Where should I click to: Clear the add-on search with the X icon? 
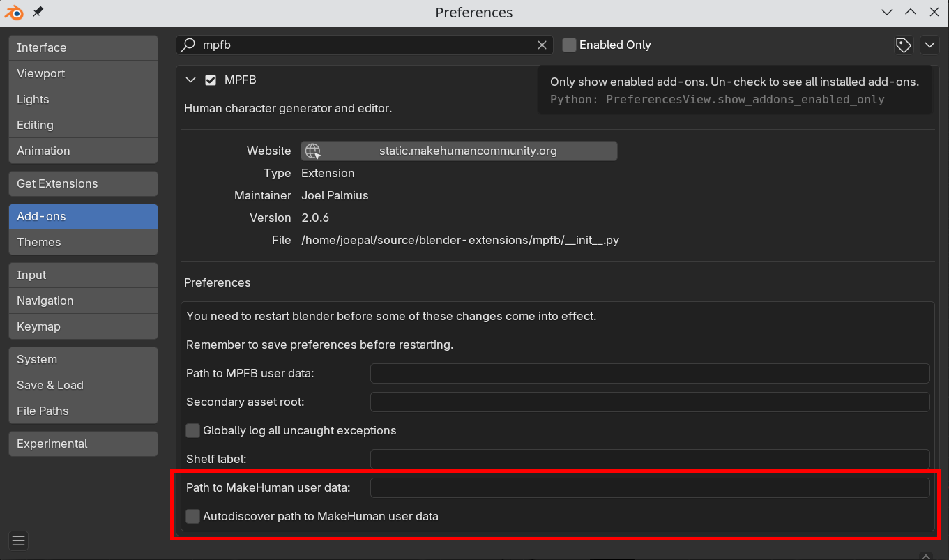542,45
